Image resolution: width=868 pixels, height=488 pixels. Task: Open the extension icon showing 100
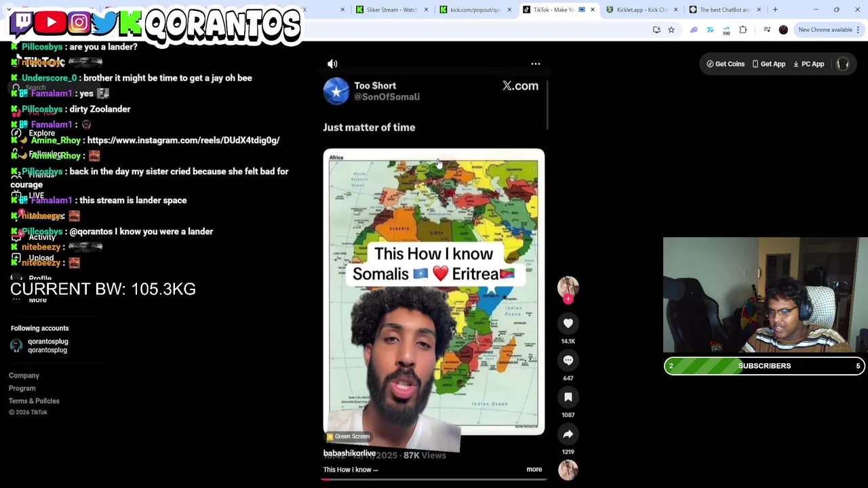tap(726, 30)
